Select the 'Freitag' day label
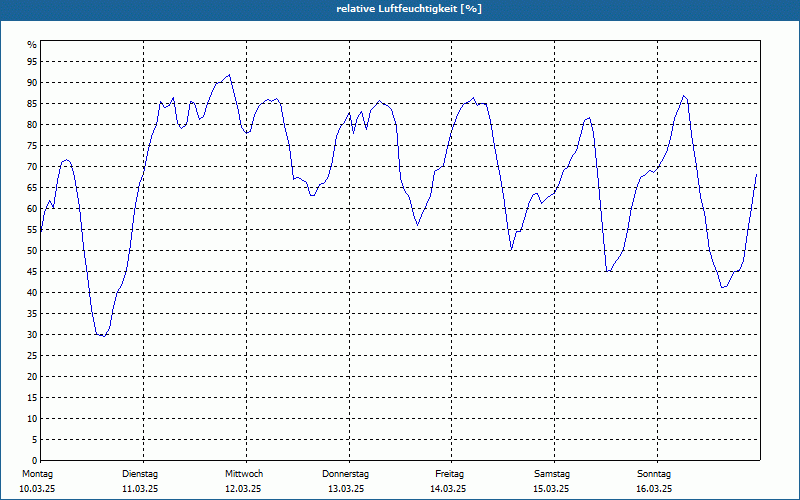 click(449, 474)
